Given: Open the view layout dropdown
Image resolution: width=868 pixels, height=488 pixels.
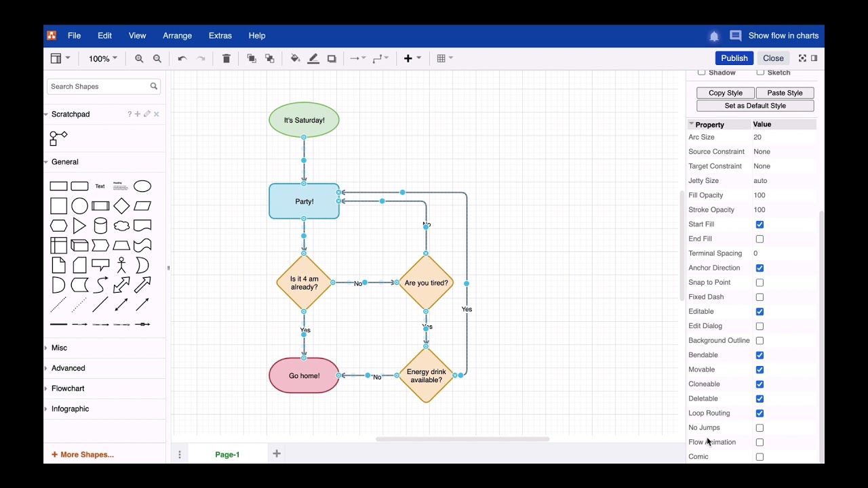Looking at the screenshot, I should point(60,59).
